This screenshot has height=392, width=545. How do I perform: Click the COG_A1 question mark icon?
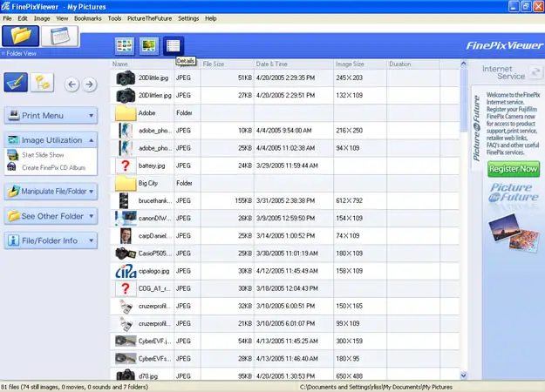[126, 288]
